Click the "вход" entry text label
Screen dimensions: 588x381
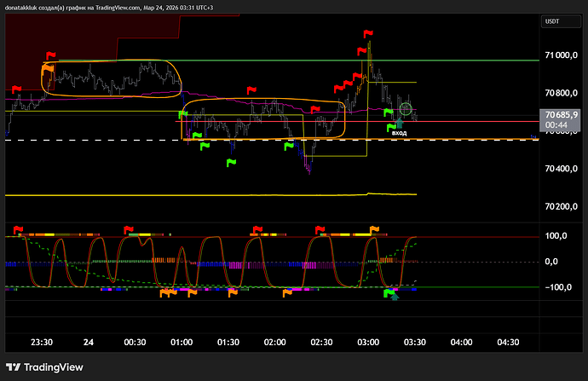click(x=399, y=133)
